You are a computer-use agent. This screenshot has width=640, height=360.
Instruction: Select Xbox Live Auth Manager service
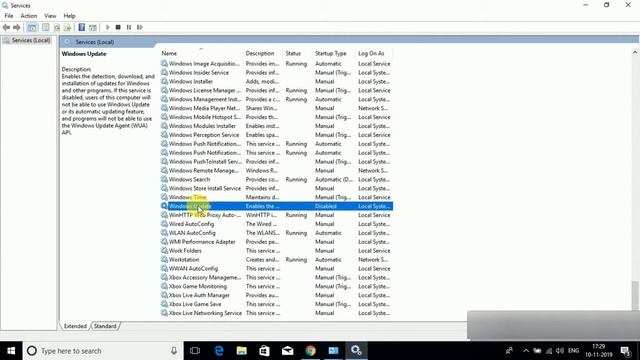pyautogui.click(x=276, y=296)
